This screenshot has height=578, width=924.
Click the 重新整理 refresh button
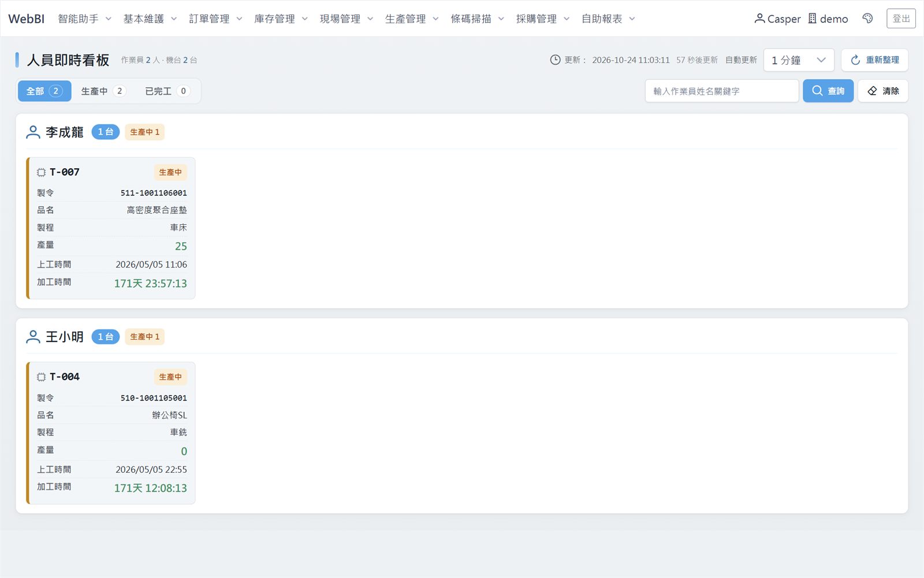point(874,60)
